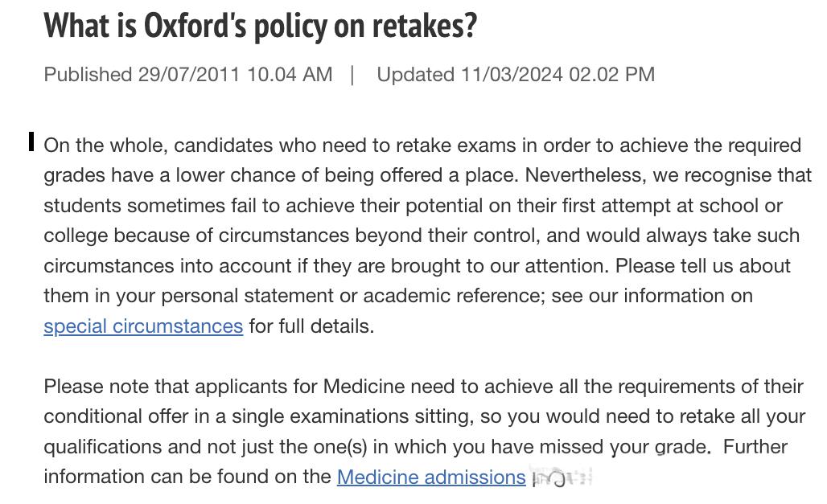Click 'On the whole' at first paragraph start
Screen dimensions: 827x504
pos(105,145)
